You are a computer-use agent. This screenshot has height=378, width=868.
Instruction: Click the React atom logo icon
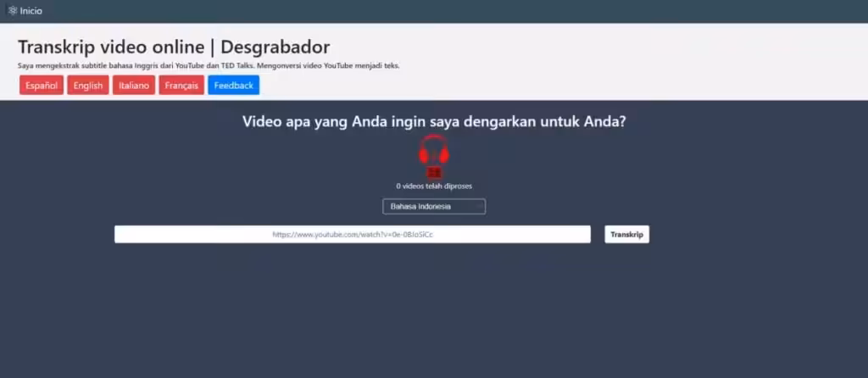pyautogui.click(x=13, y=11)
